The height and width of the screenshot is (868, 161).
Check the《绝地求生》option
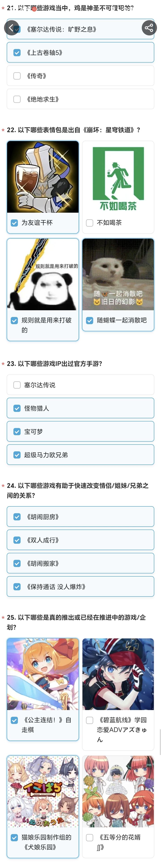[x=17, y=99]
